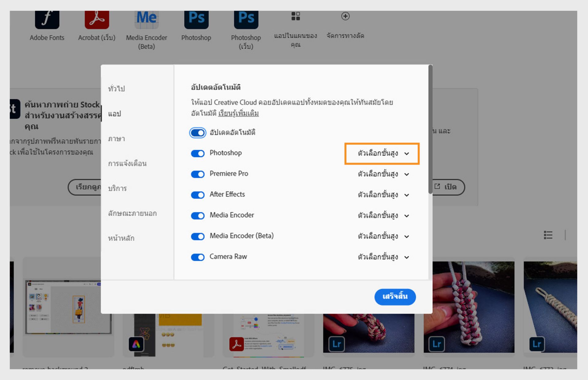Select the ทั่วไป settings tab

click(x=116, y=89)
